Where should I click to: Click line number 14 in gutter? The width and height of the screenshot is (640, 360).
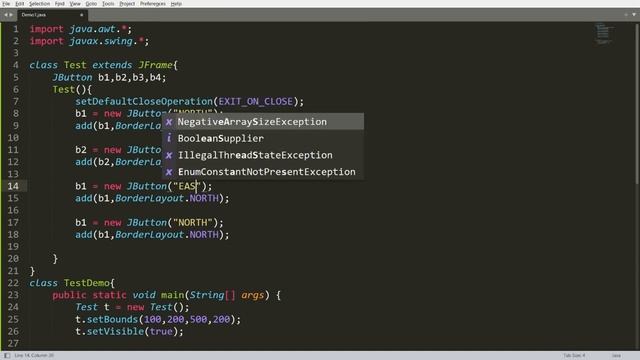[13, 186]
